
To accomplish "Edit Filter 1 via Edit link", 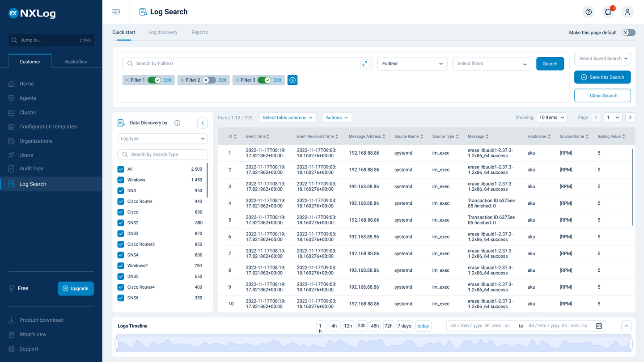I will point(167,80).
